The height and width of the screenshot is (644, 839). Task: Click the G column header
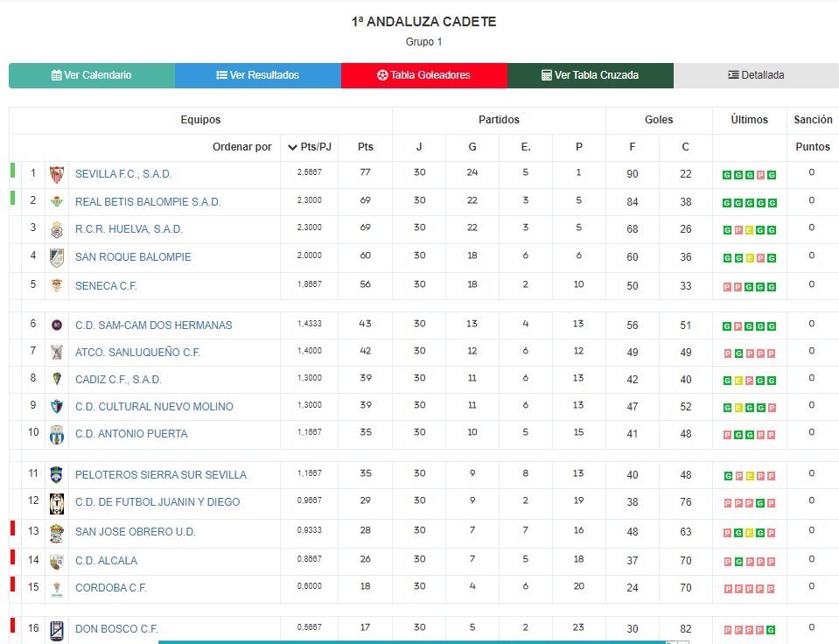[x=472, y=147]
